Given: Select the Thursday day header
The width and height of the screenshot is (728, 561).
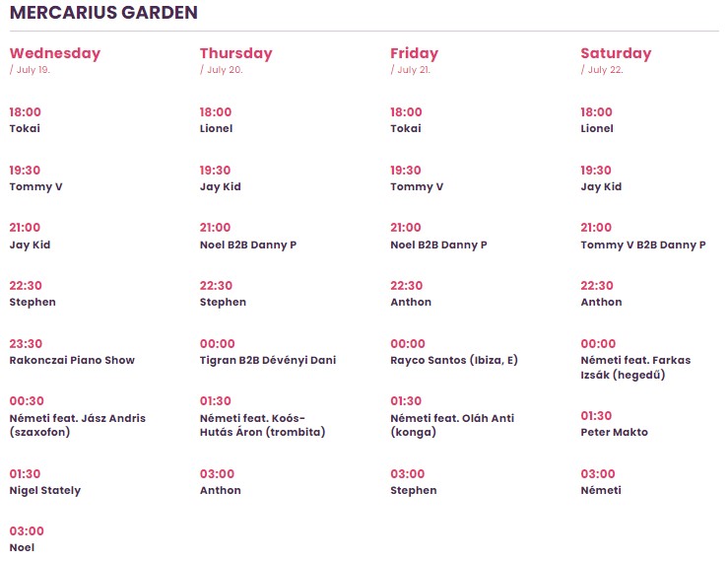Looking at the screenshot, I should pyautogui.click(x=235, y=53).
